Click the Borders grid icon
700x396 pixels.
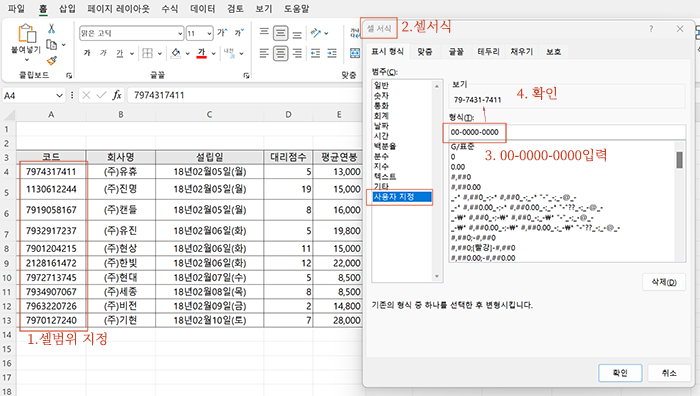coord(147,53)
